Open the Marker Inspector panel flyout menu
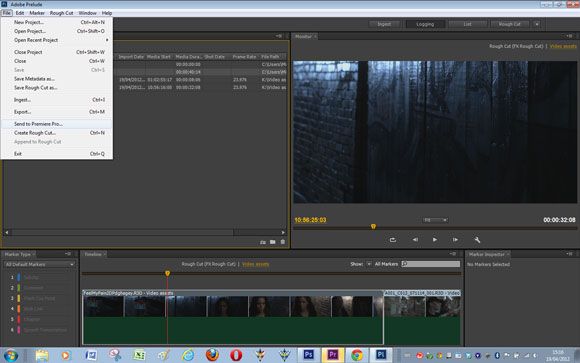Image resolution: width=580 pixels, height=363 pixels. 569,254
